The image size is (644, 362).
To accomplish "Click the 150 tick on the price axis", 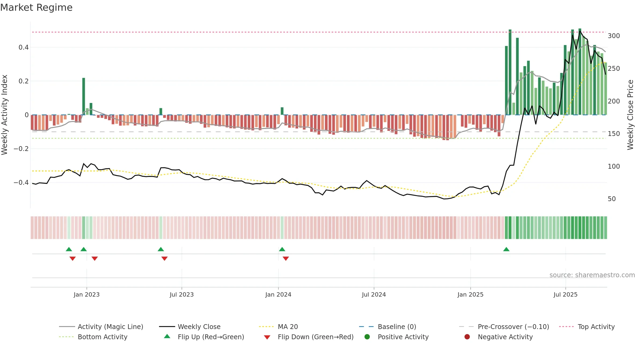I will [x=614, y=134].
